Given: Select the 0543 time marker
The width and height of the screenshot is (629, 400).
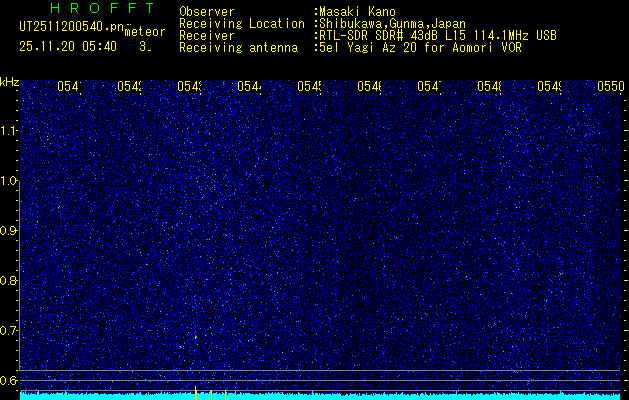Looking at the screenshot, I should pyautogui.click(x=189, y=86).
